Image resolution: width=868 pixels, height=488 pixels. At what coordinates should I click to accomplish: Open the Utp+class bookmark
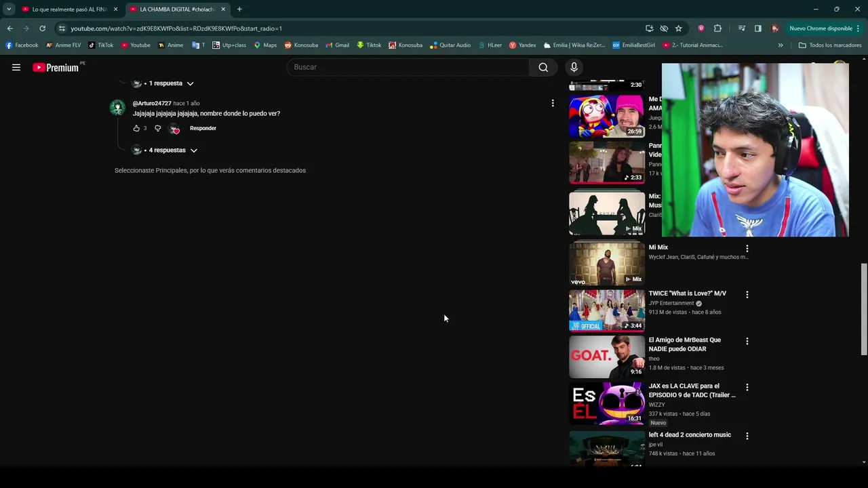coord(229,45)
